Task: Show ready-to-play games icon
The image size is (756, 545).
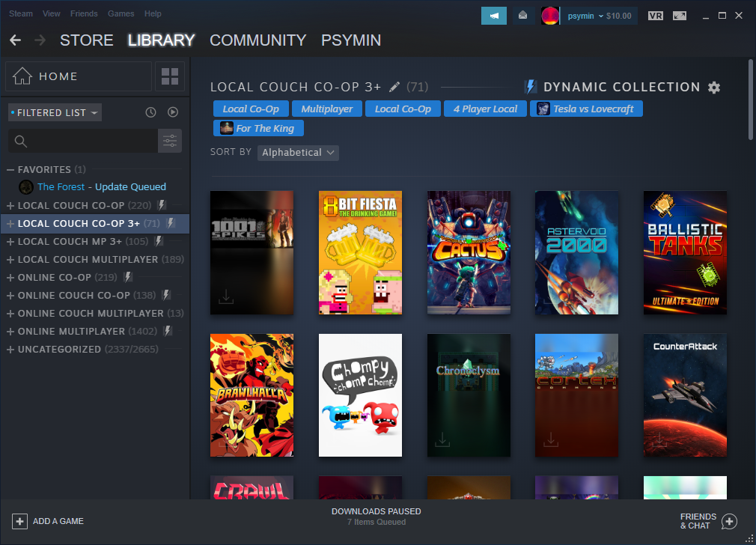Action: (173, 112)
